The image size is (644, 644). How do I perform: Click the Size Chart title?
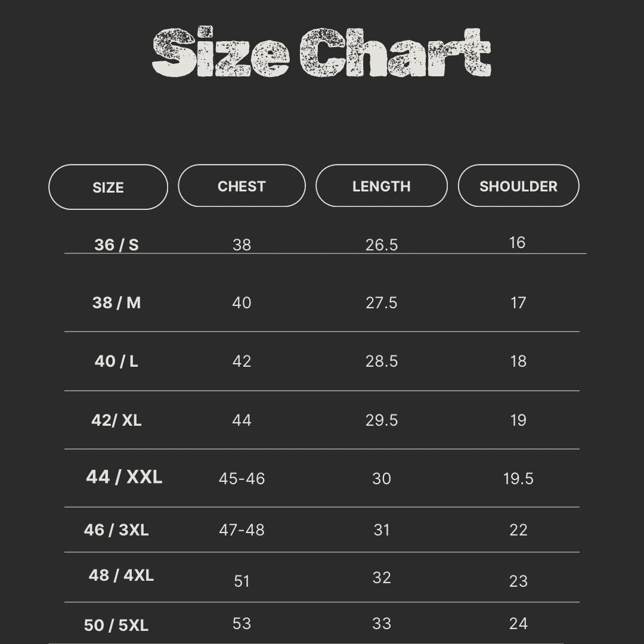coord(321,54)
